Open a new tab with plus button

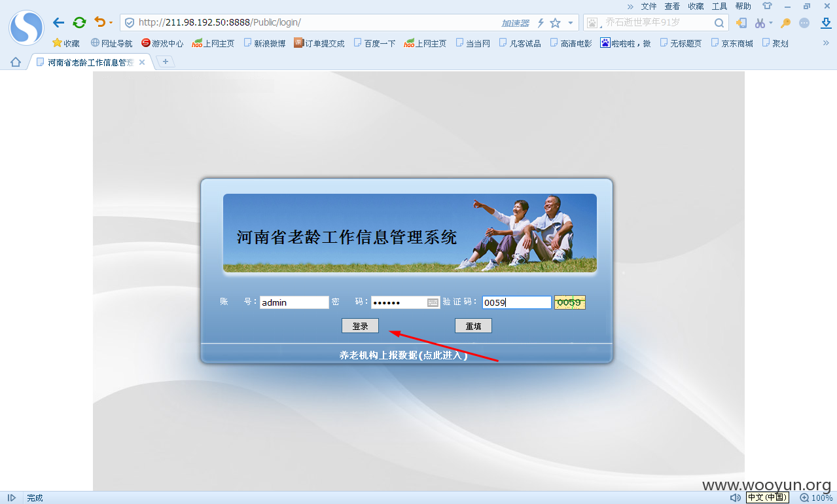click(x=166, y=62)
